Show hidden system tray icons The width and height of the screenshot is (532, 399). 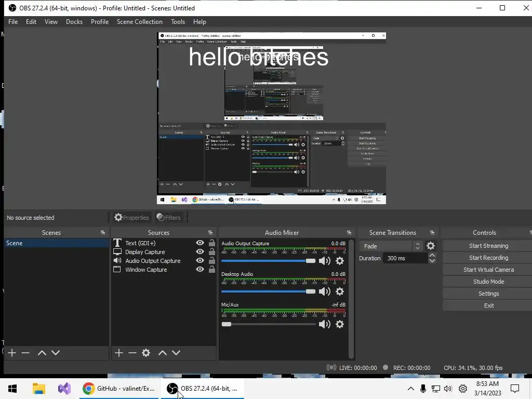410,389
